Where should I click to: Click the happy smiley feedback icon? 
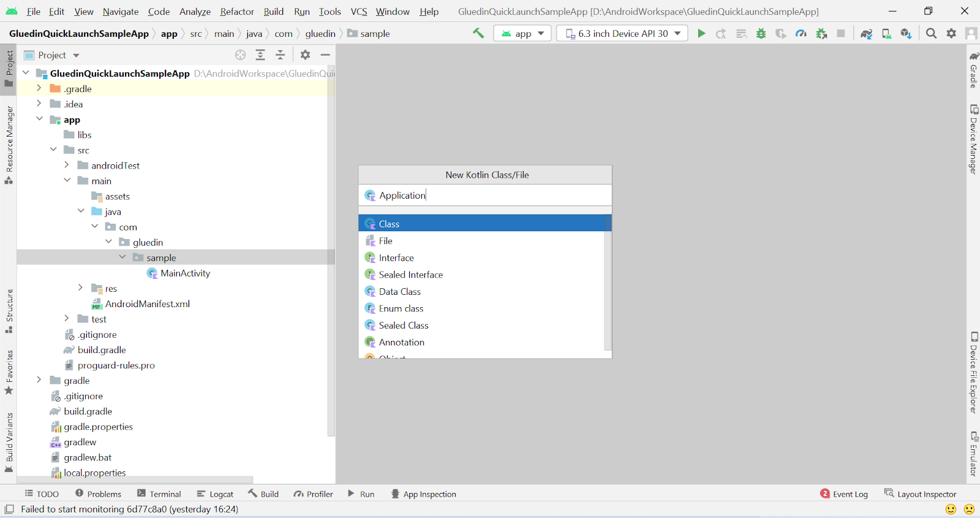(951, 509)
